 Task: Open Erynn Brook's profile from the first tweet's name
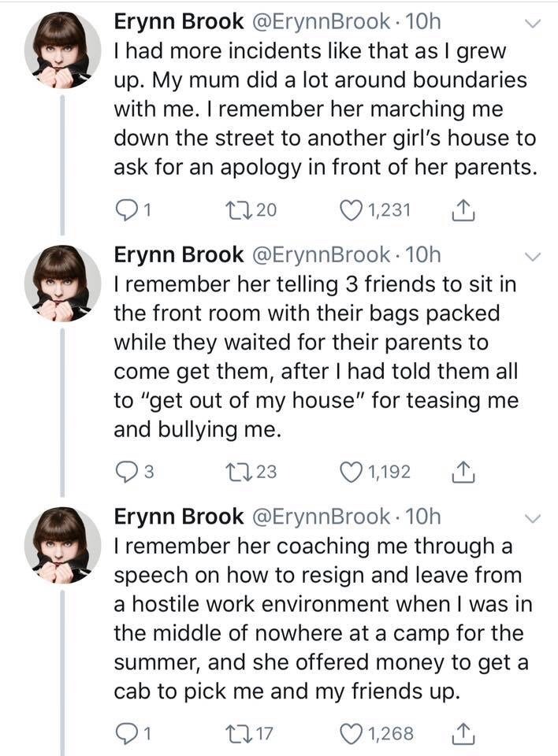[x=179, y=21]
